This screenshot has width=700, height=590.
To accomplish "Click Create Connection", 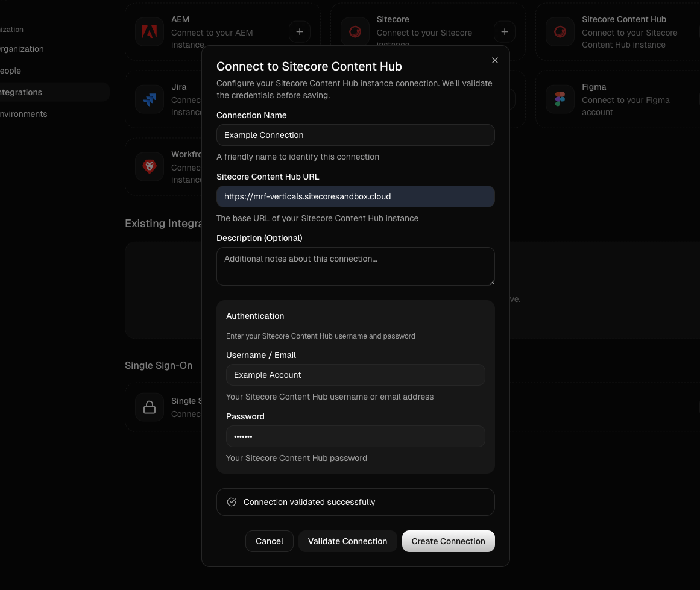I will [448, 541].
